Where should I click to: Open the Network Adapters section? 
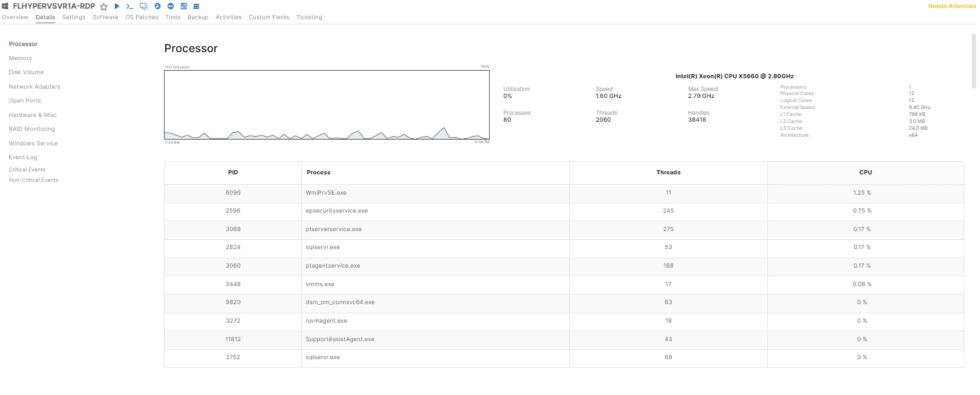click(34, 87)
